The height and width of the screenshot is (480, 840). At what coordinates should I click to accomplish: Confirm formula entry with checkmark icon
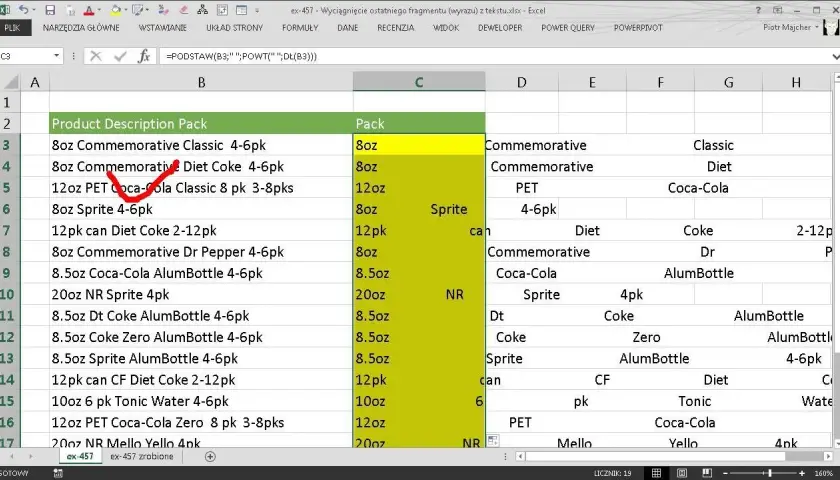[x=120, y=56]
